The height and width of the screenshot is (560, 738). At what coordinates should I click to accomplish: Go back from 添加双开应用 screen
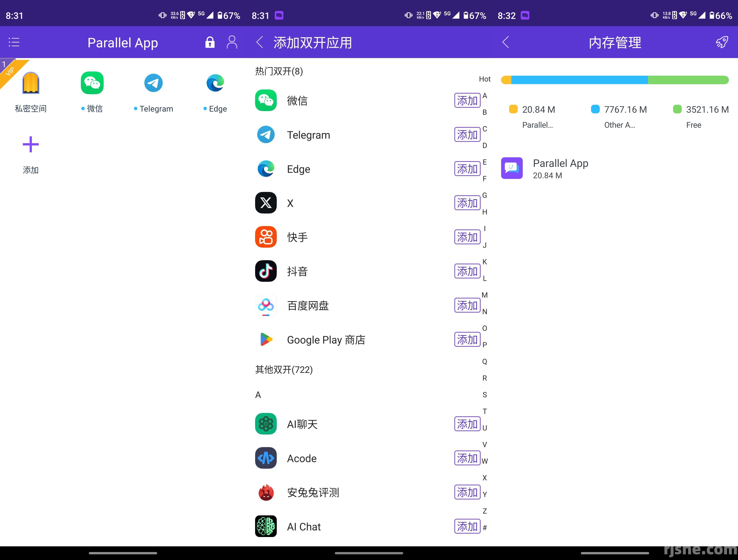pos(260,42)
